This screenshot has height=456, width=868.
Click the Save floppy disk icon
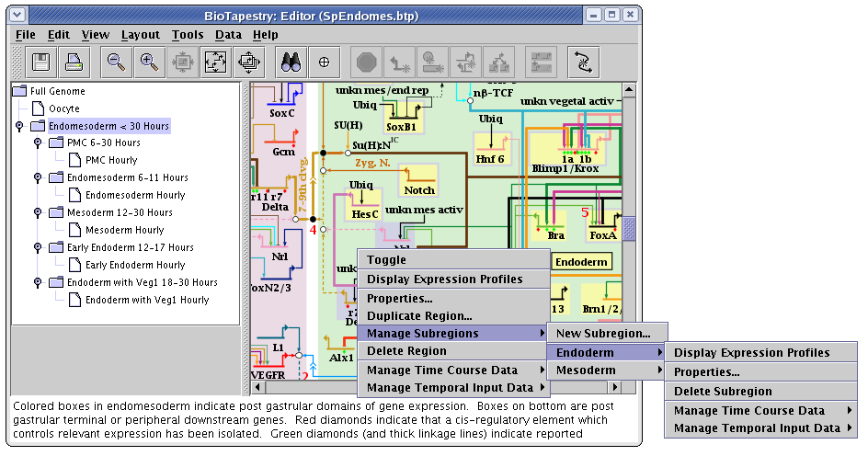coord(40,62)
